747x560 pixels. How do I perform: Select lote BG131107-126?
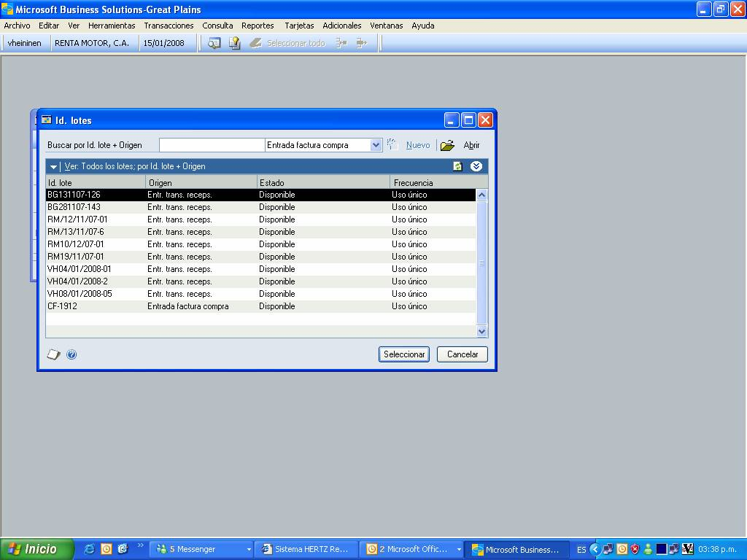pyautogui.click(x=260, y=195)
